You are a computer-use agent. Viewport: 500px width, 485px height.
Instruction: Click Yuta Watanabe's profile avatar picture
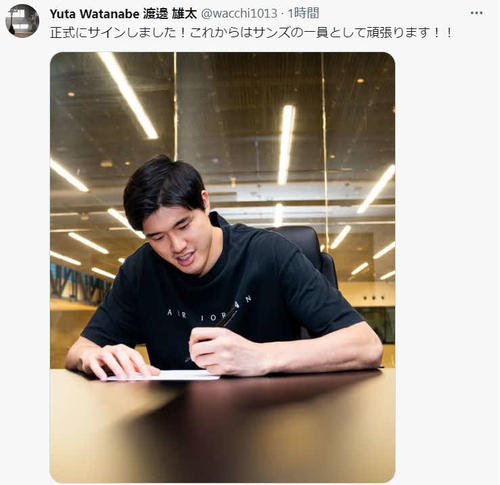coord(22,21)
